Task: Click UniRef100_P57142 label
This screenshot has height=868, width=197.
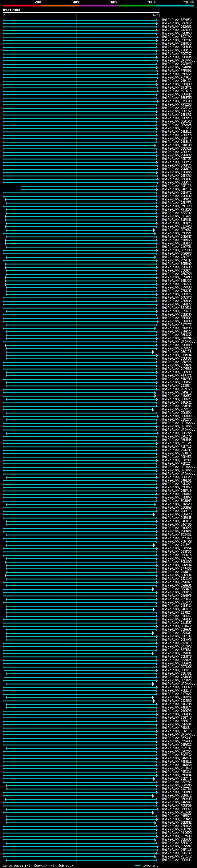Action: (x=177, y=857)
